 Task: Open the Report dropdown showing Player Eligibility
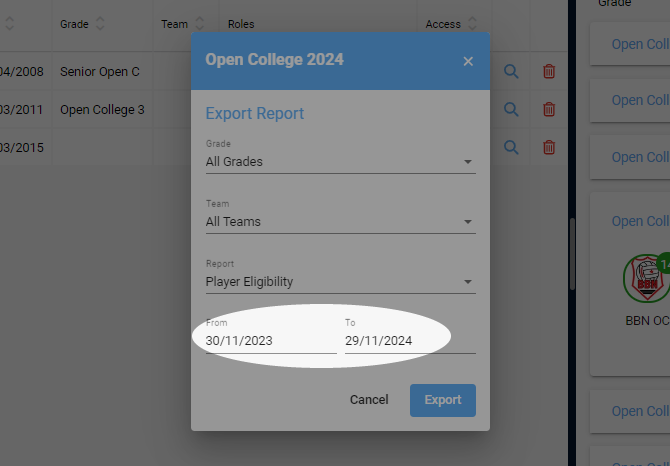(341, 282)
